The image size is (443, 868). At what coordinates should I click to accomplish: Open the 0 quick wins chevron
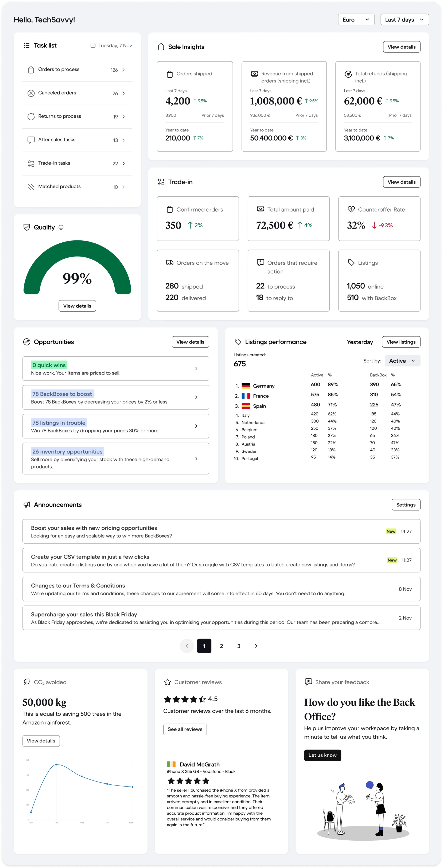(196, 368)
